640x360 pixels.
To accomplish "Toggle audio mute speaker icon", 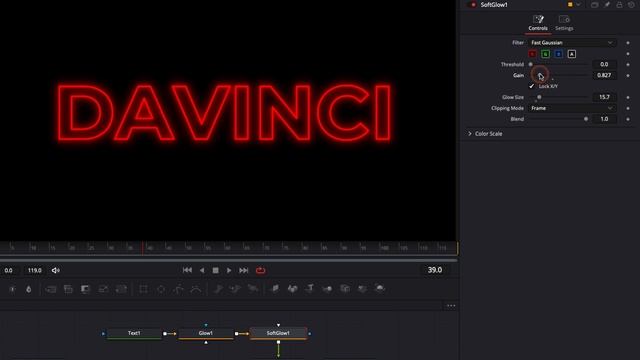I will (56, 270).
